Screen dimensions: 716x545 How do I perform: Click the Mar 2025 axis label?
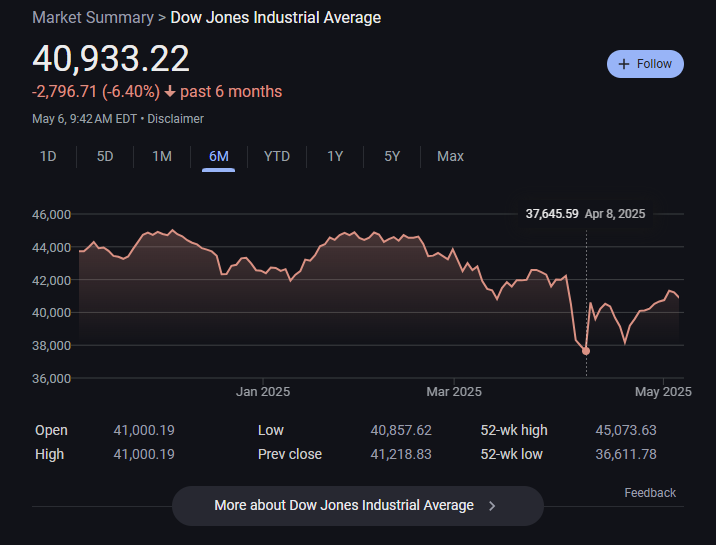454,392
